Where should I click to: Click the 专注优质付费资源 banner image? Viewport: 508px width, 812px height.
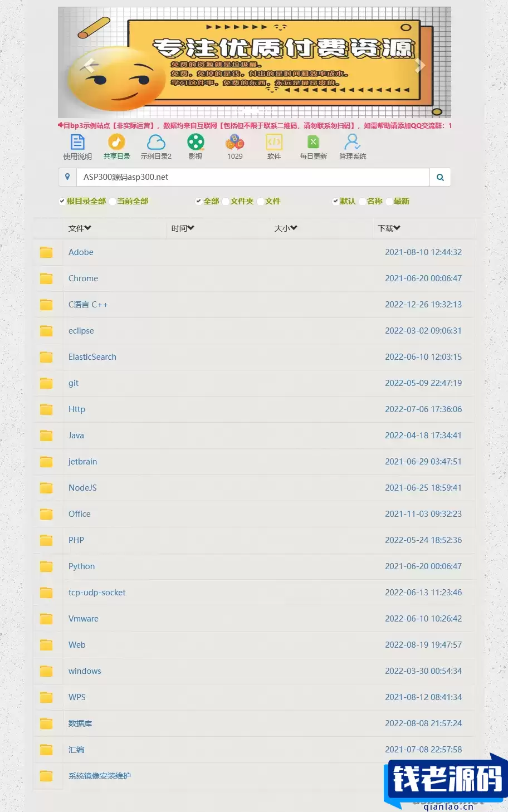(255, 62)
